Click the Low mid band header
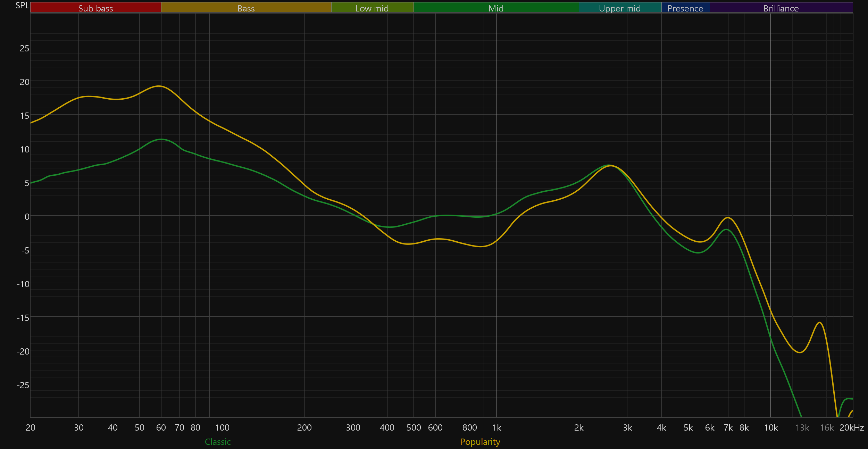 point(372,8)
